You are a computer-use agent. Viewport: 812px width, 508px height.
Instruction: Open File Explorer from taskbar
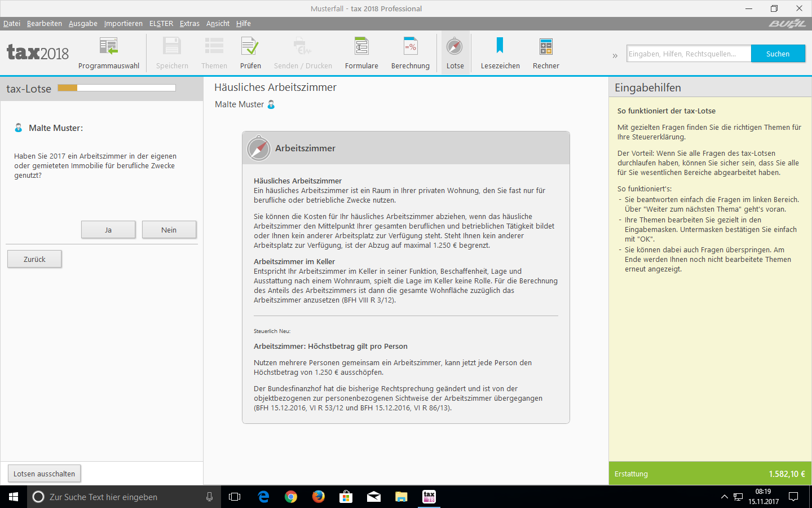pos(401,497)
